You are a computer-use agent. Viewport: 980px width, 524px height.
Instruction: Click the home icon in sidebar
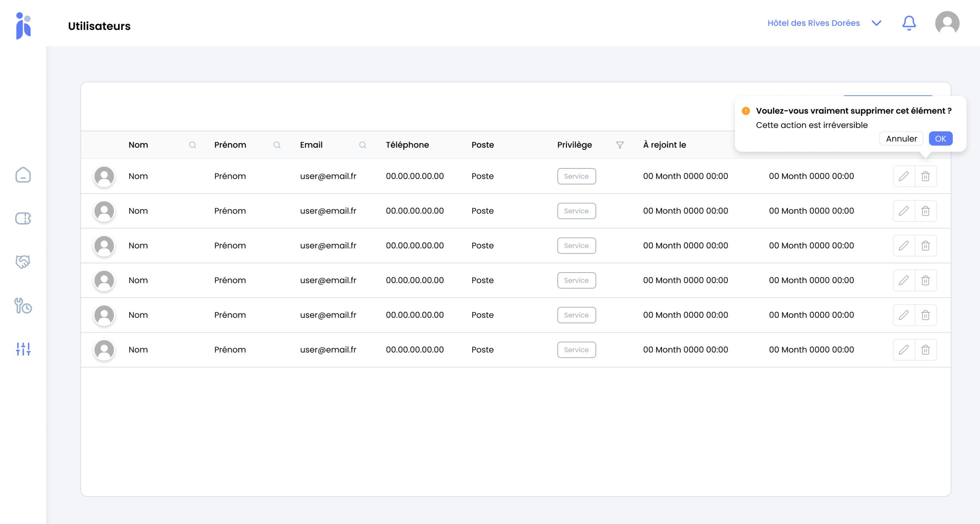point(23,175)
